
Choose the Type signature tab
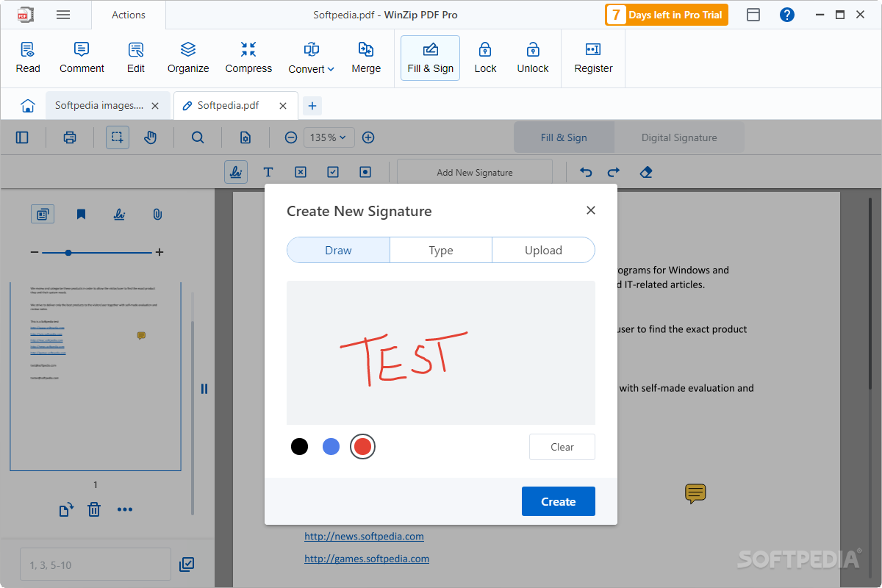[x=441, y=250]
